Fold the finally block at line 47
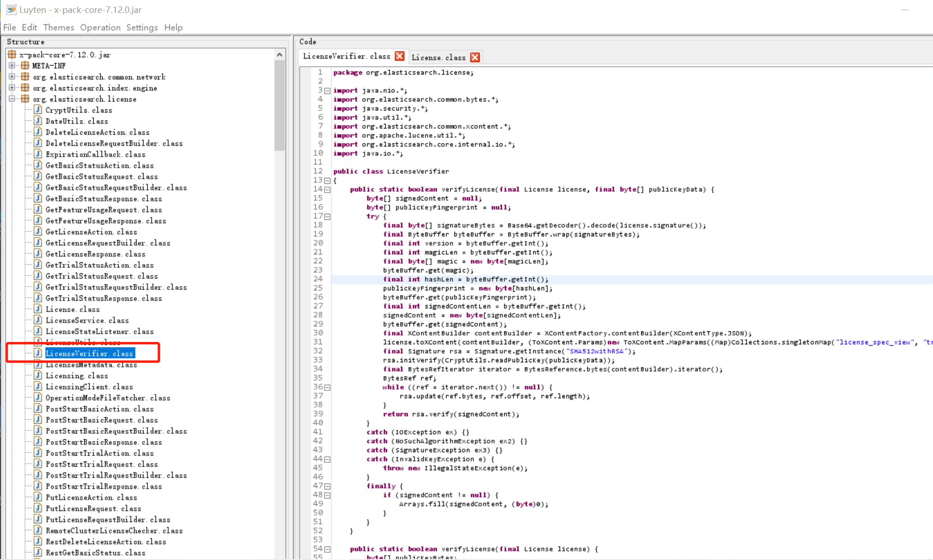This screenshot has width=933, height=560. [x=327, y=486]
